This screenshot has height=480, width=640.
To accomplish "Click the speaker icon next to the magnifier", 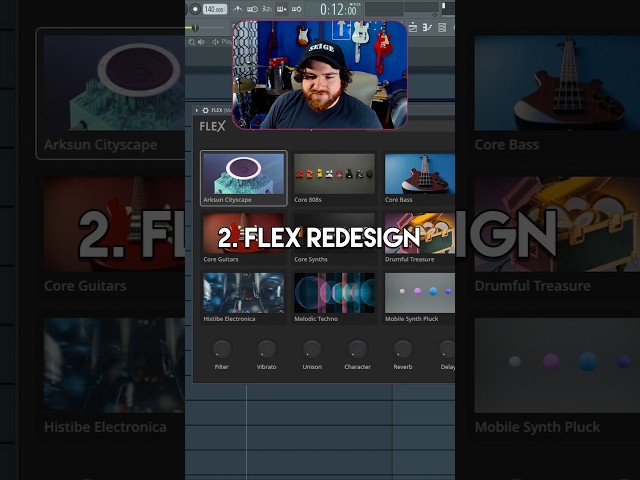I will 201,42.
